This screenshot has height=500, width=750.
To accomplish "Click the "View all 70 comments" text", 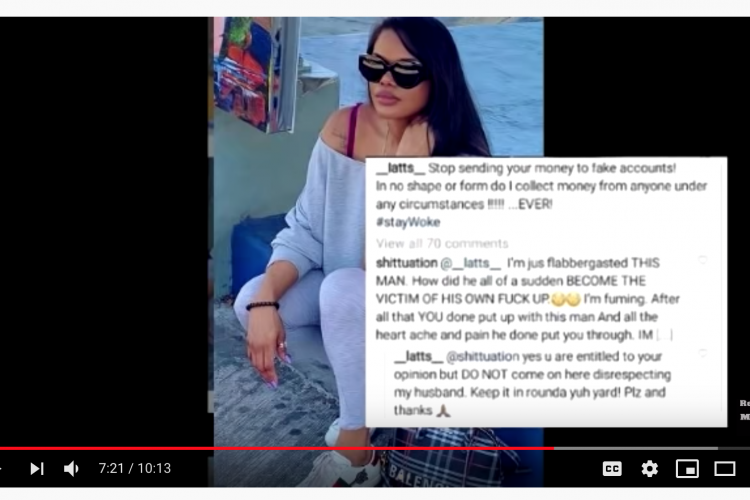I will (x=442, y=244).
